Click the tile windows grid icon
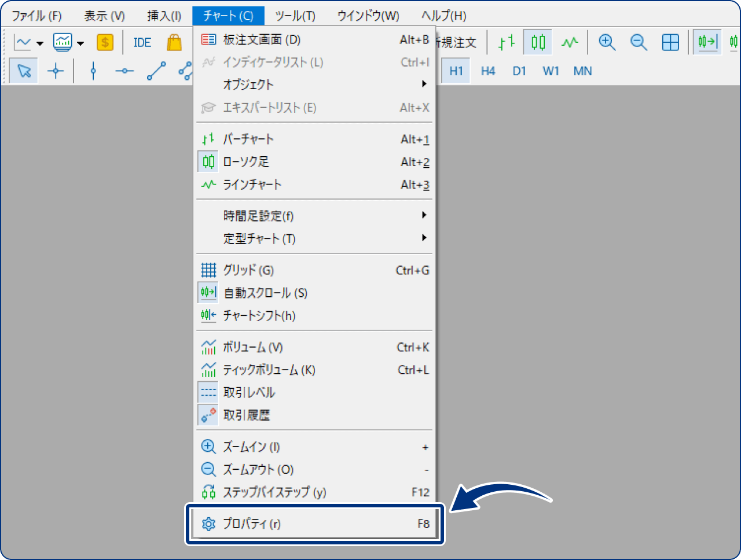This screenshot has width=741, height=560. tap(670, 42)
